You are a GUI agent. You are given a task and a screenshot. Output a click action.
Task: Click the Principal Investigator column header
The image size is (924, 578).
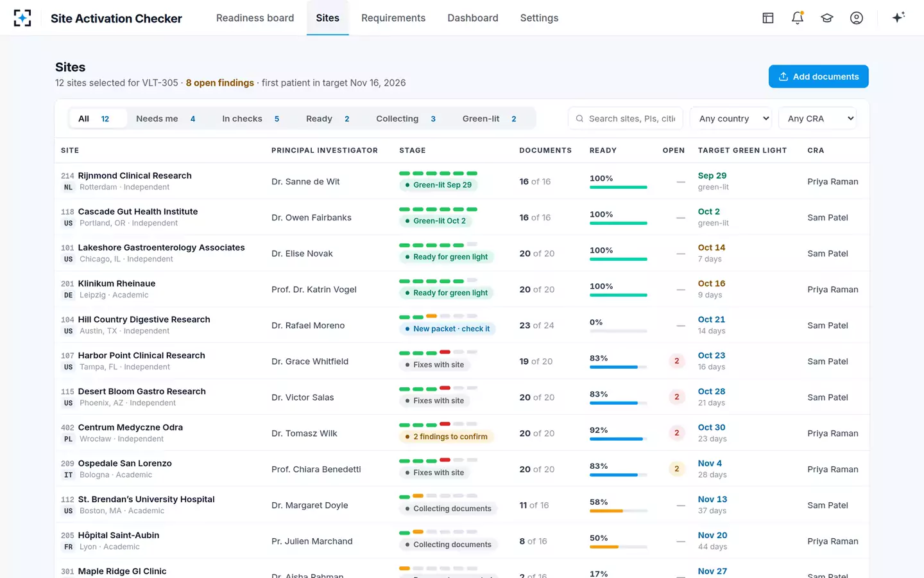[x=325, y=150]
